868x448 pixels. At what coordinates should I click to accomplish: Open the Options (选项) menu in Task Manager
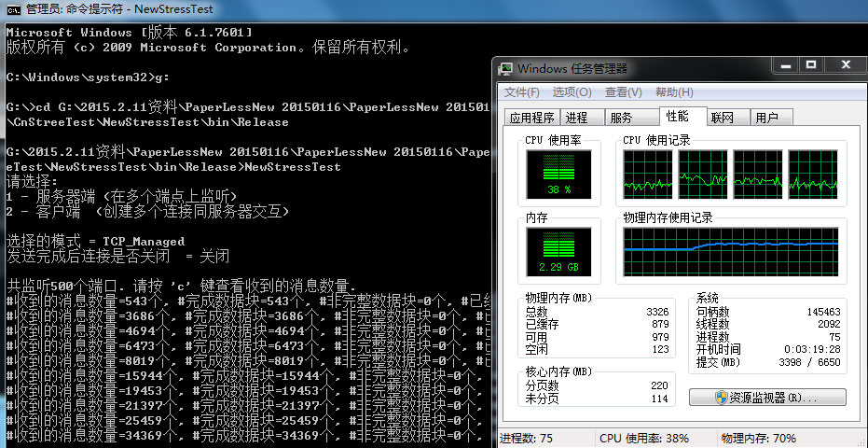pyautogui.click(x=572, y=92)
